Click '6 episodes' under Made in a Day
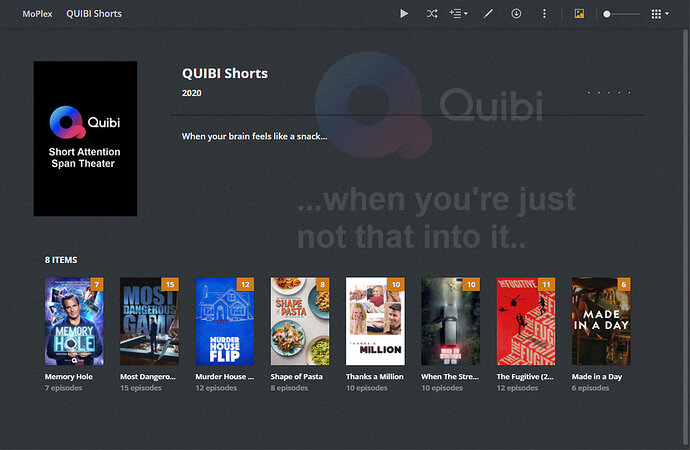Image resolution: width=690 pixels, height=450 pixels. (591, 388)
